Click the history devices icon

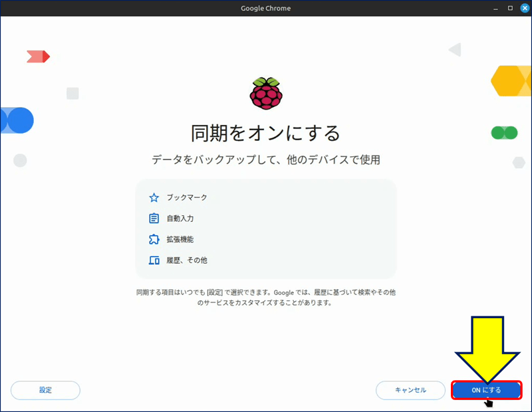point(154,260)
